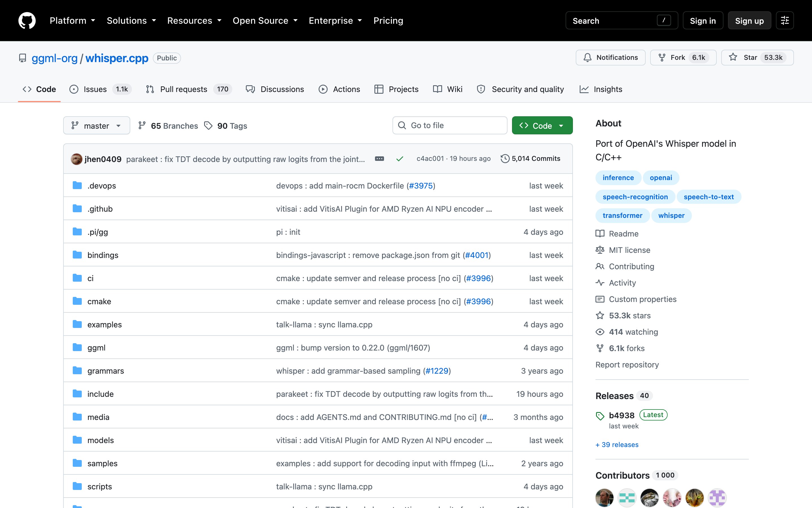Click jhen0409's avatar image
Image resolution: width=812 pixels, height=508 pixels.
point(76,159)
